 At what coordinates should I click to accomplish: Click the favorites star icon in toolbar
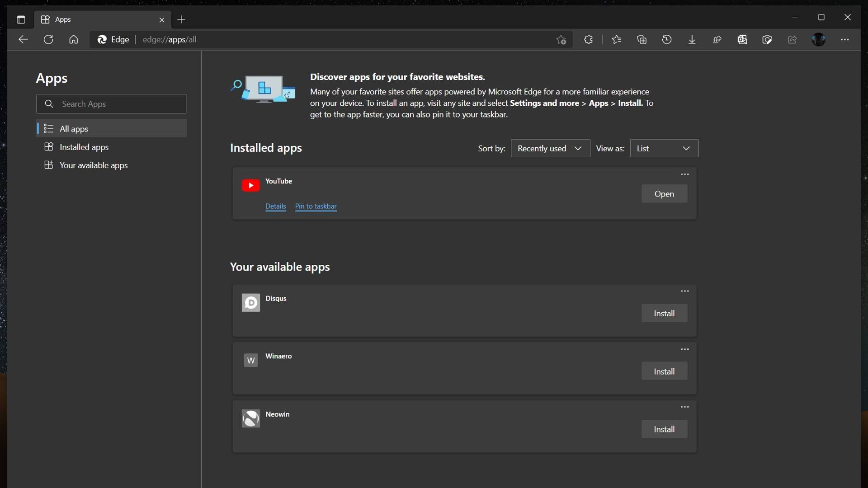coord(616,39)
